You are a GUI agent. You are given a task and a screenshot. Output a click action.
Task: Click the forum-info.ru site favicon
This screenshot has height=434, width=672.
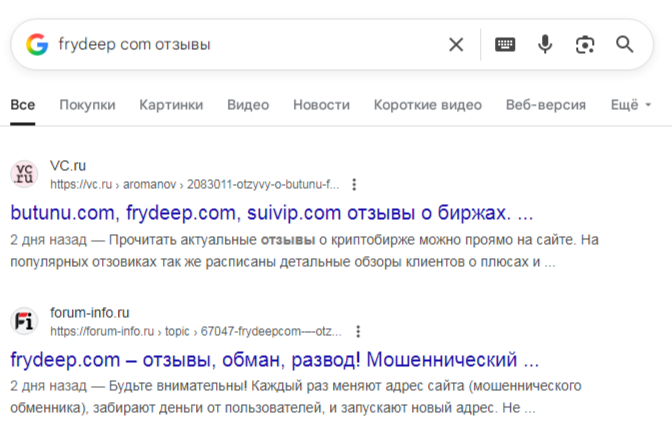[25, 321]
